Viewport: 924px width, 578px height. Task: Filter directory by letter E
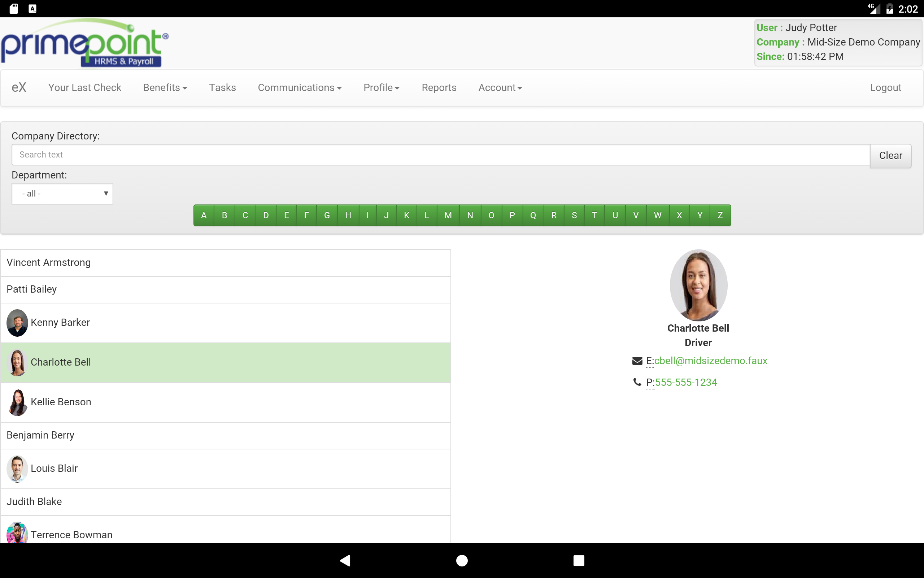(286, 215)
